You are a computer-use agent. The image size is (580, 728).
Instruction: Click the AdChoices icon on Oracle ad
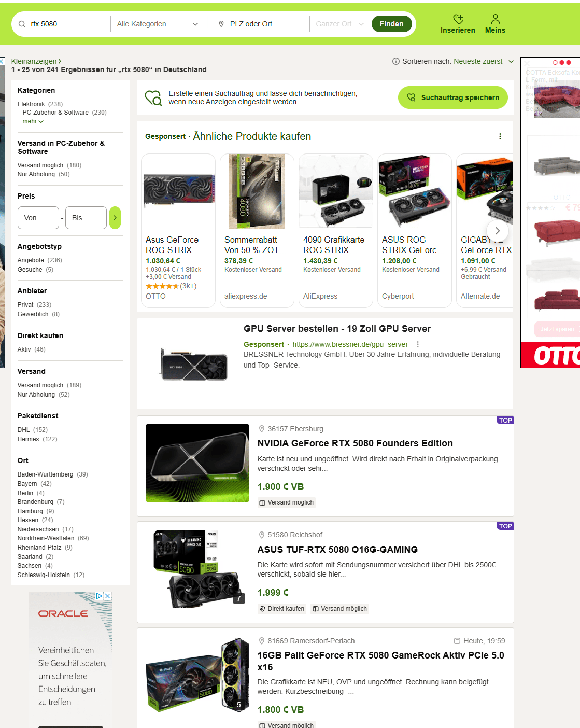98,596
